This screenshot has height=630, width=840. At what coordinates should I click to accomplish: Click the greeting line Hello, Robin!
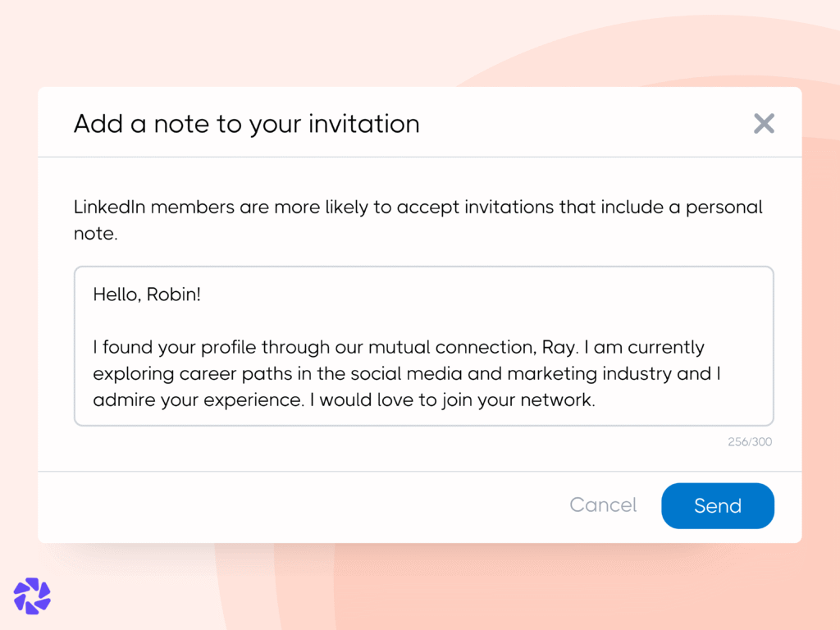pos(147,294)
